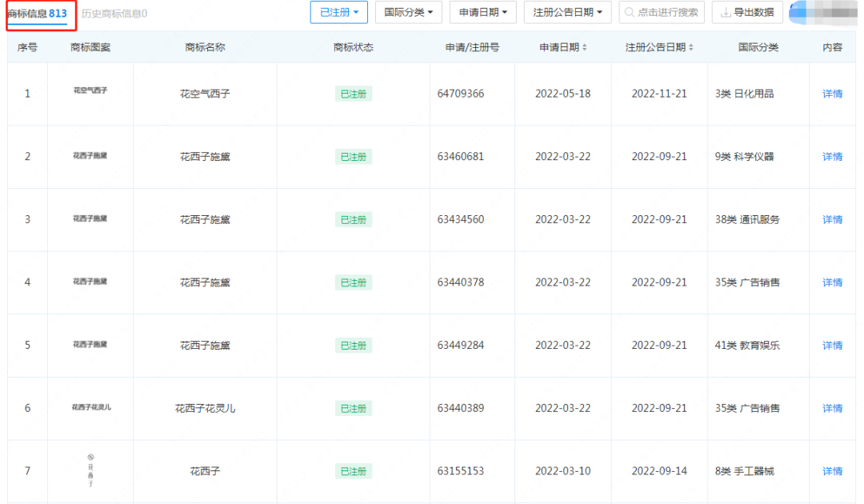The height and width of the screenshot is (504, 864).
Task: Open 详情 for registration 63460681
Action: [832, 157]
